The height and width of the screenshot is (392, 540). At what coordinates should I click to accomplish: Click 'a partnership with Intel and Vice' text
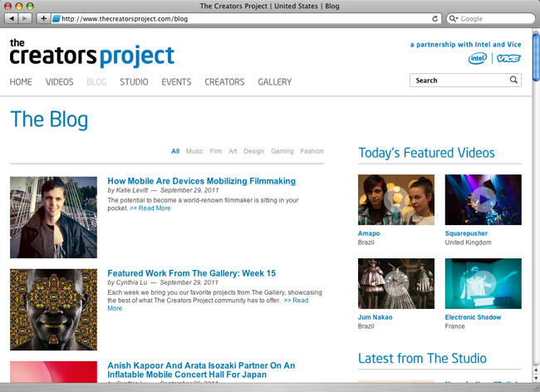465,44
